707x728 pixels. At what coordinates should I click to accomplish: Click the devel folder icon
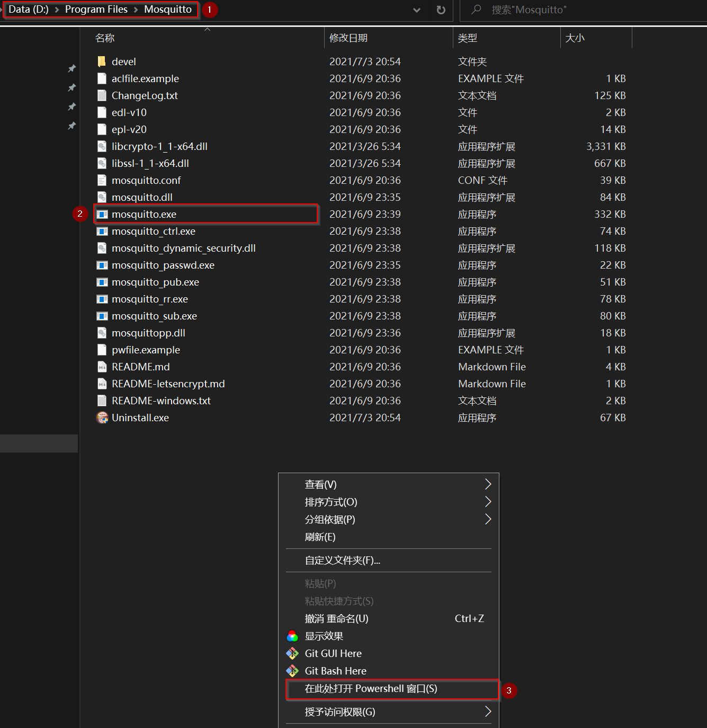(102, 61)
